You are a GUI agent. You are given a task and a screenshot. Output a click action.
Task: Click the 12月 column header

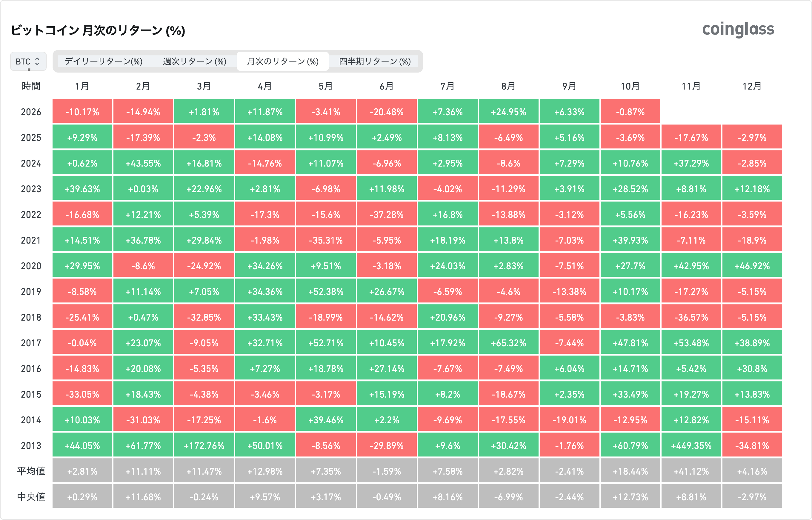click(x=752, y=86)
